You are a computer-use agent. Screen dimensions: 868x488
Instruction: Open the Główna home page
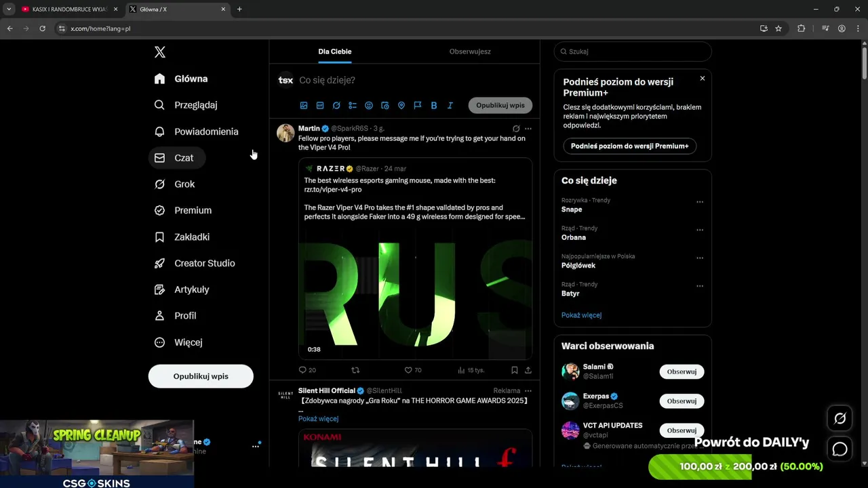point(181,79)
